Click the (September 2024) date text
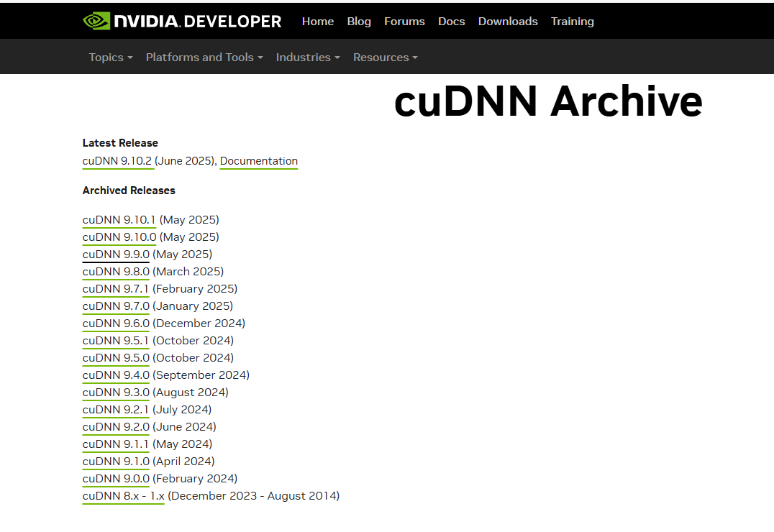774x532 pixels. click(201, 375)
